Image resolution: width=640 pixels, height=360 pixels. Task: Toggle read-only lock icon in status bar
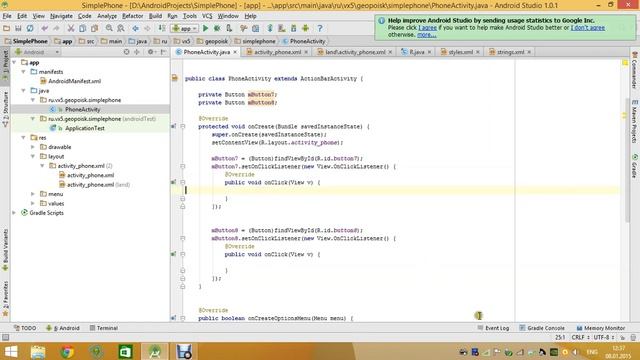[x=622, y=338]
